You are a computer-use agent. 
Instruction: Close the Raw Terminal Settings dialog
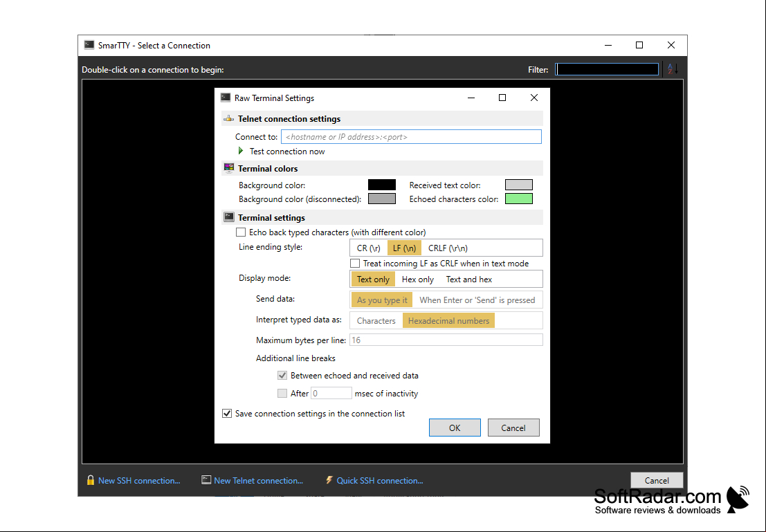click(534, 98)
